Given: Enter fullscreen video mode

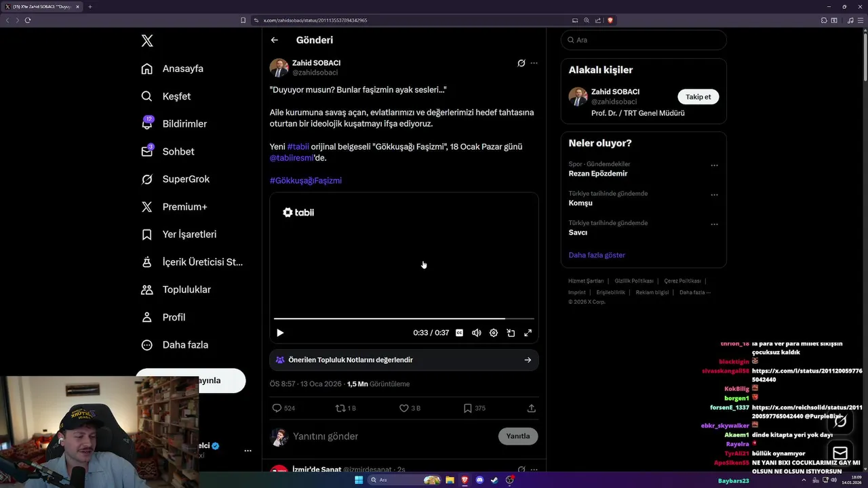Looking at the screenshot, I should (528, 333).
